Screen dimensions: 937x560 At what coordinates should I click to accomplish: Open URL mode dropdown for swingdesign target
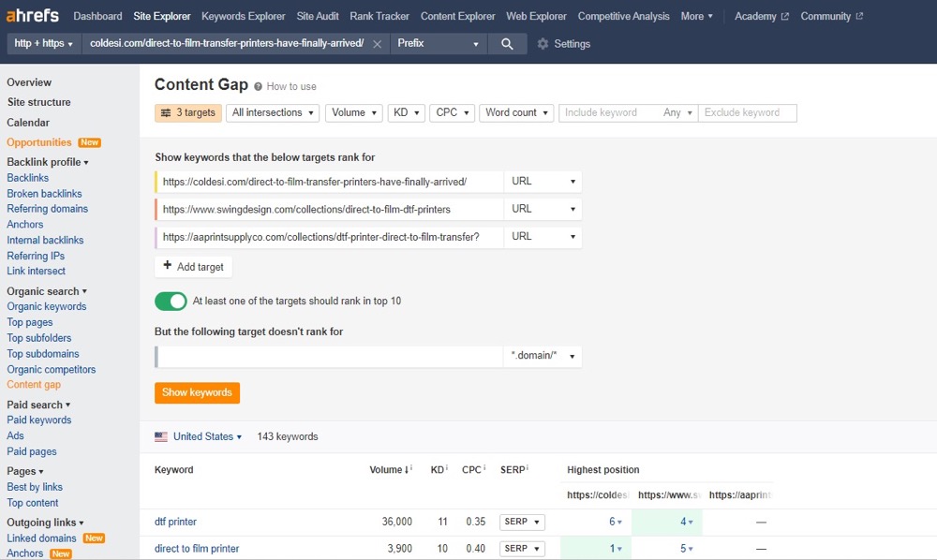543,209
